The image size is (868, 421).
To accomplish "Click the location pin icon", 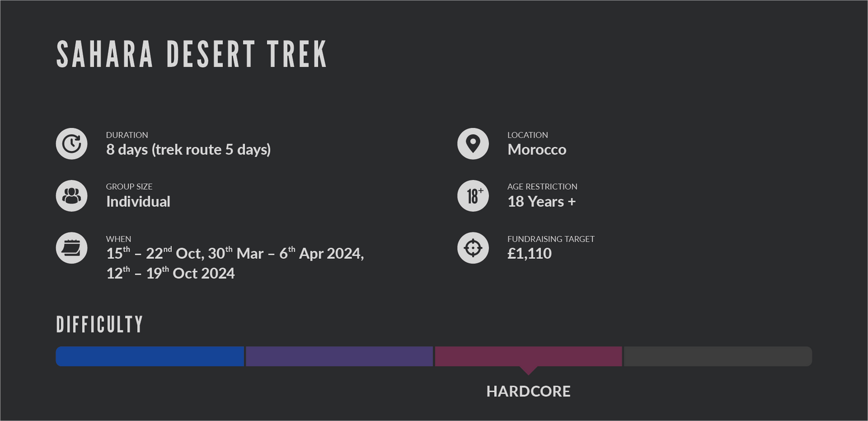I will (473, 144).
